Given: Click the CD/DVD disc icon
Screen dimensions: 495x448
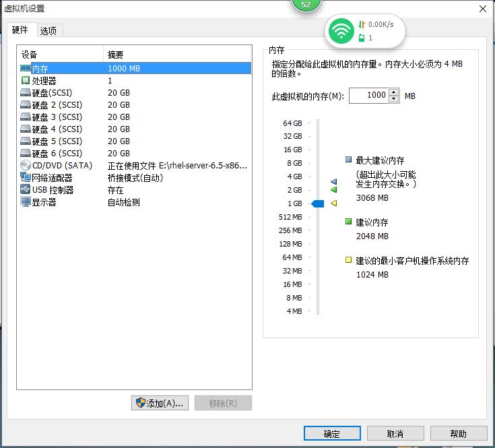Looking at the screenshot, I should [x=26, y=165].
